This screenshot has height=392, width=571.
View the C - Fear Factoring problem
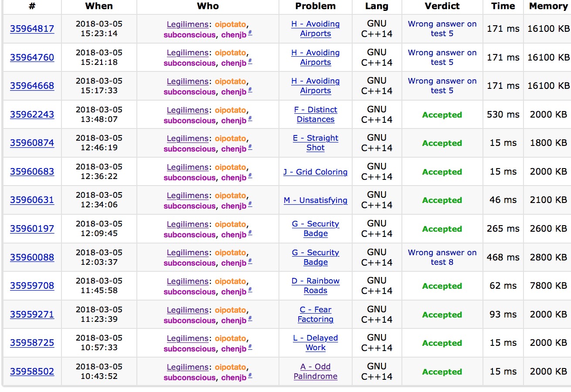coord(315,314)
